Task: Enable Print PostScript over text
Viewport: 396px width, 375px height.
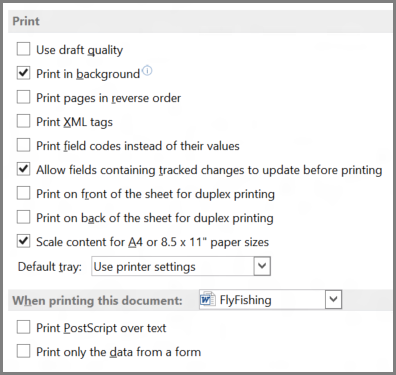Action: 23,327
